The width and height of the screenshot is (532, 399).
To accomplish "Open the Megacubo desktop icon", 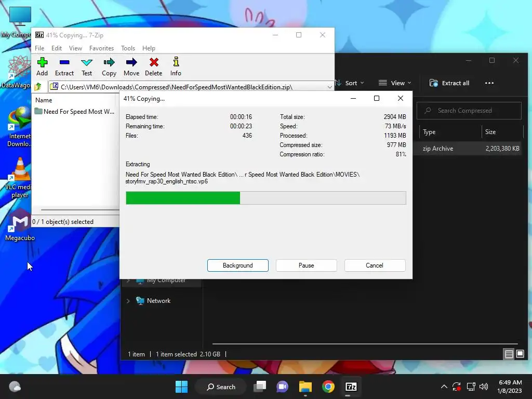I will (x=20, y=224).
